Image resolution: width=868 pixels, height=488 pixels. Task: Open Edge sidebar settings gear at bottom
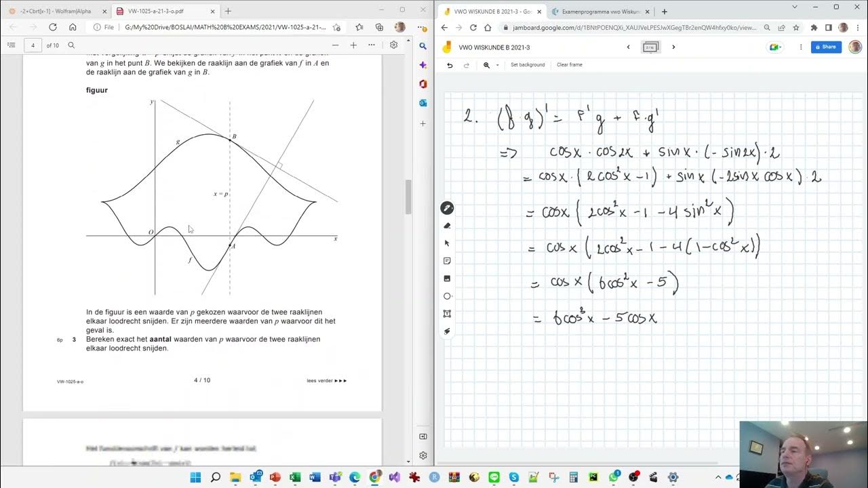(x=423, y=455)
